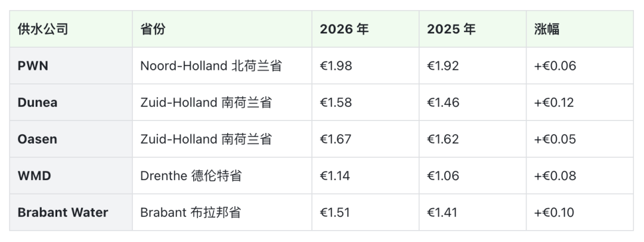Image resolution: width=644 pixels, height=242 pixels.
Task: Click the Dunea company cell
Action: [x=38, y=103]
